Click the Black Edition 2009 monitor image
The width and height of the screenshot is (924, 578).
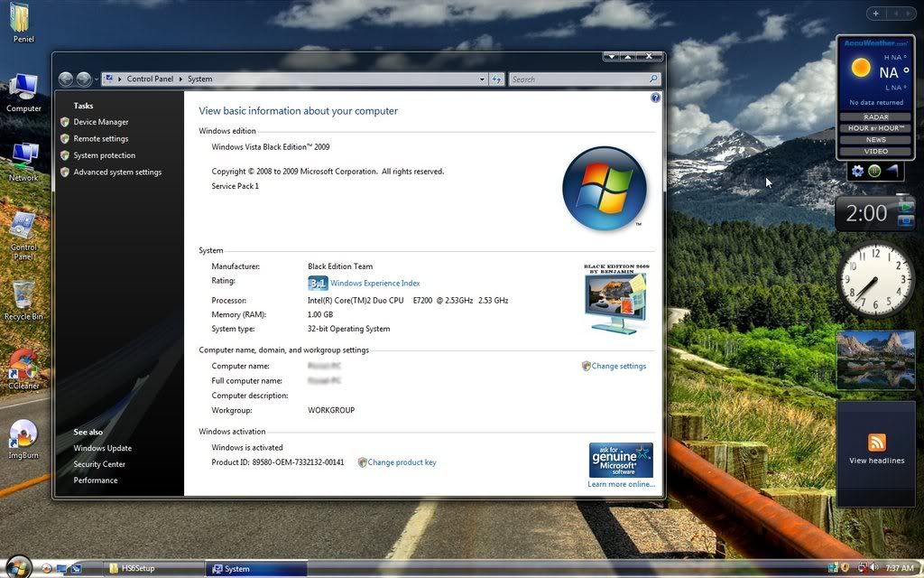tap(616, 300)
